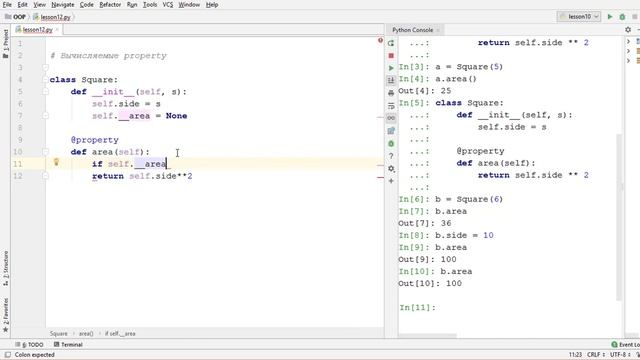Expand second variable node in console variables pane
The image size is (640, 360).
[x=629, y=51]
